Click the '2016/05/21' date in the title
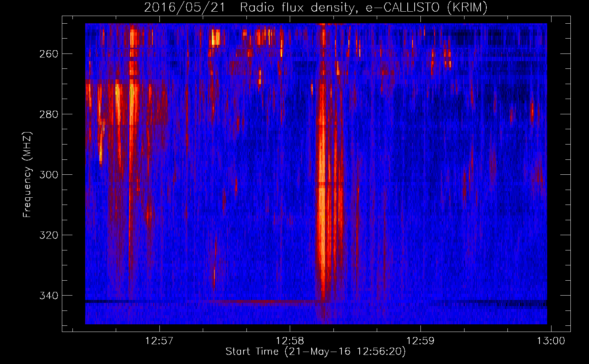Viewport: 589px width, 364px height. click(x=185, y=7)
